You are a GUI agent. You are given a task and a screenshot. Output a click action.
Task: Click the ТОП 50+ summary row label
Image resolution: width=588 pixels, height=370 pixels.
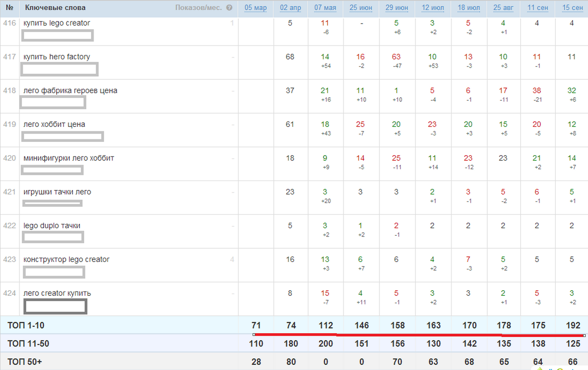point(24,362)
